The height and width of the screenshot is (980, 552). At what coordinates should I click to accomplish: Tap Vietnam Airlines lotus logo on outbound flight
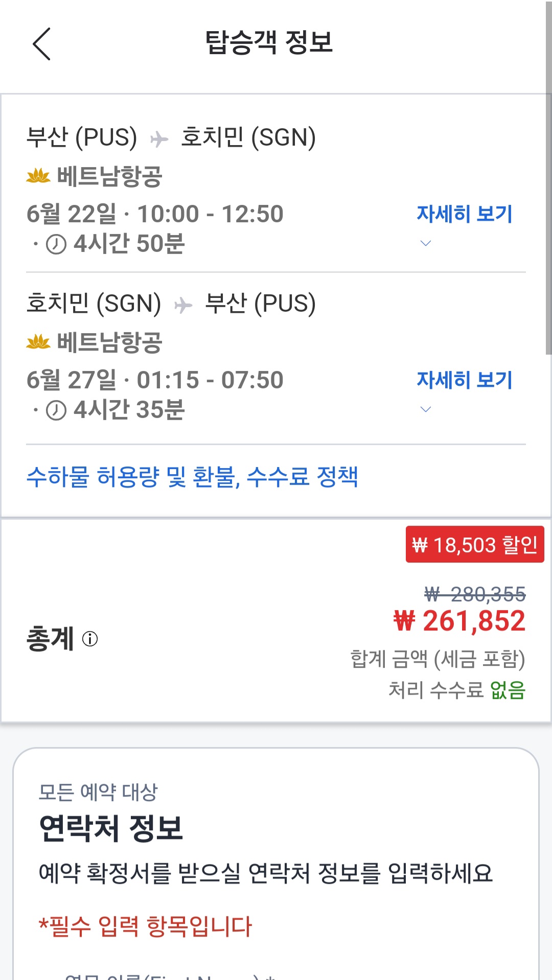(x=38, y=176)
